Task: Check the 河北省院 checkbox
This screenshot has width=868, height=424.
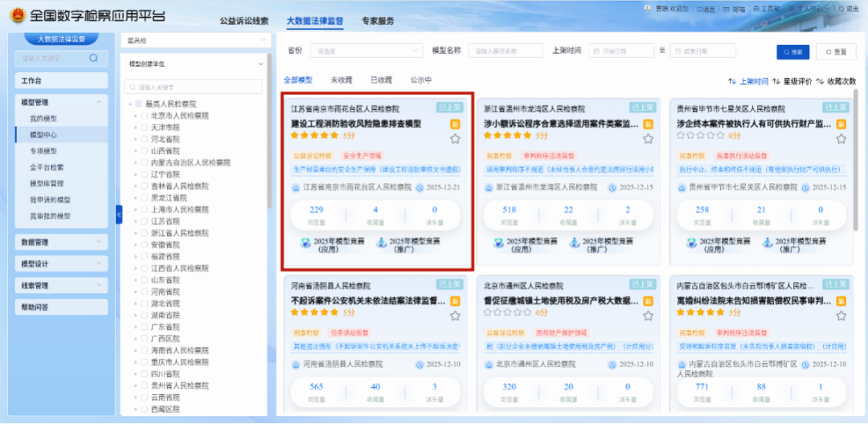Action: pos(145,139)
